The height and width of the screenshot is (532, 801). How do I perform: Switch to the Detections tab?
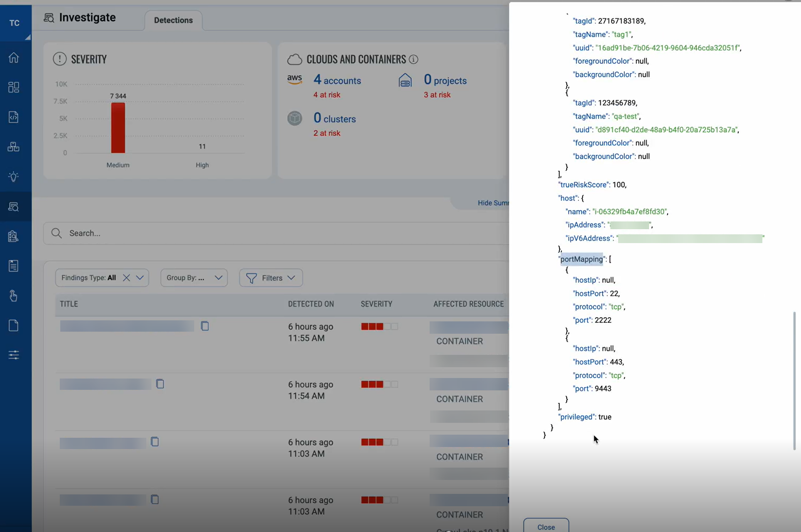pos(174,21)
